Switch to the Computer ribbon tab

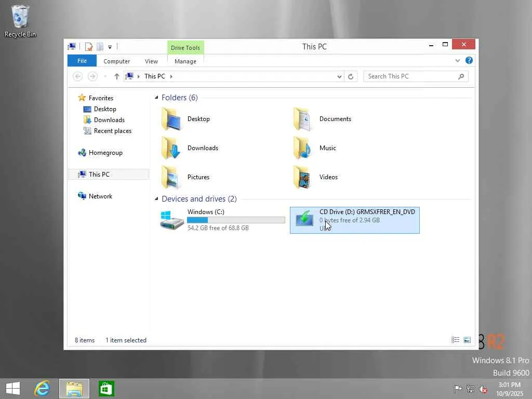tap(117, 61)
